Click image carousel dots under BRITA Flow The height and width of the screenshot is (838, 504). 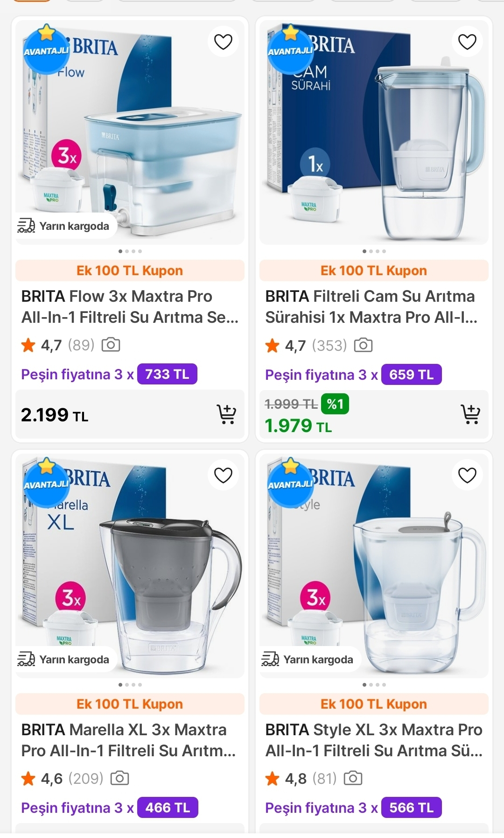pos(130,251)
